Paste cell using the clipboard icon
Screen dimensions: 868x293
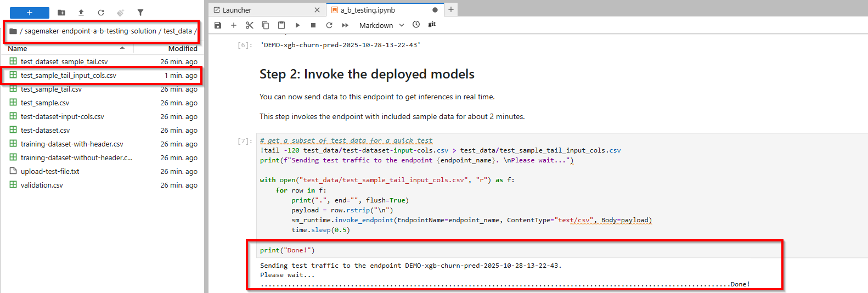(x=281, y=25)
